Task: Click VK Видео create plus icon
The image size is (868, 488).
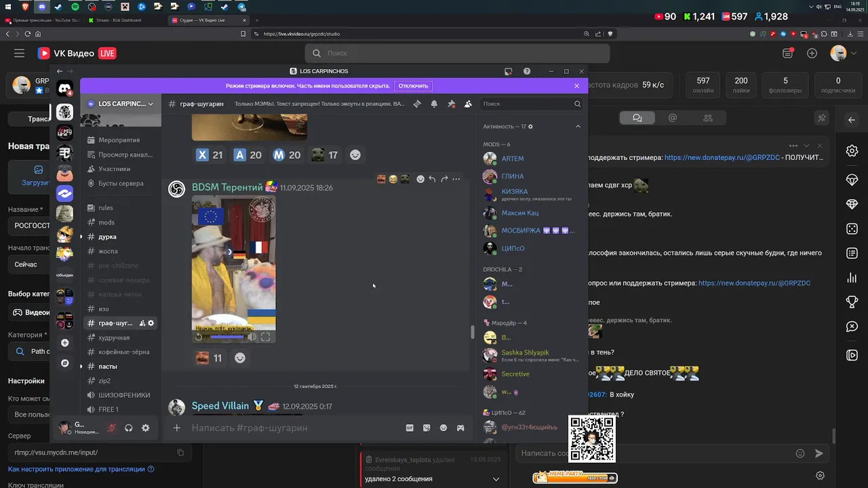Action: tap(812, 53)
